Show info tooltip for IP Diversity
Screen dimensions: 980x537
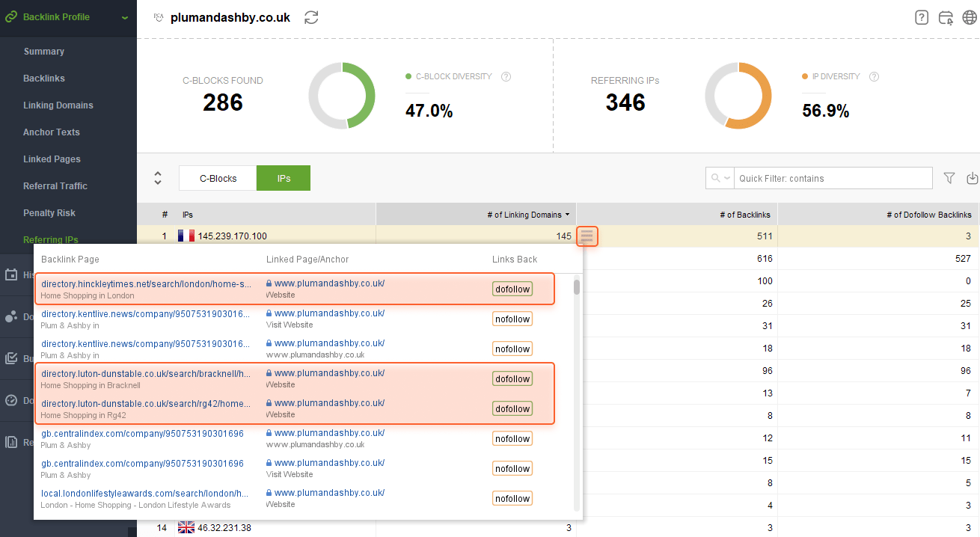(875, 76)
